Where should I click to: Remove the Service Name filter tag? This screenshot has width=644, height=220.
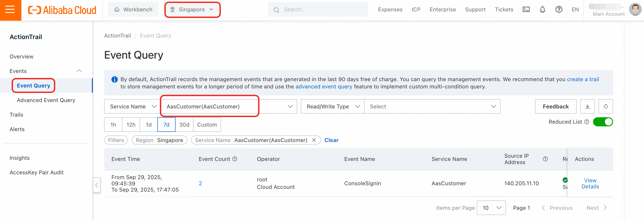(x=314, y=140)
